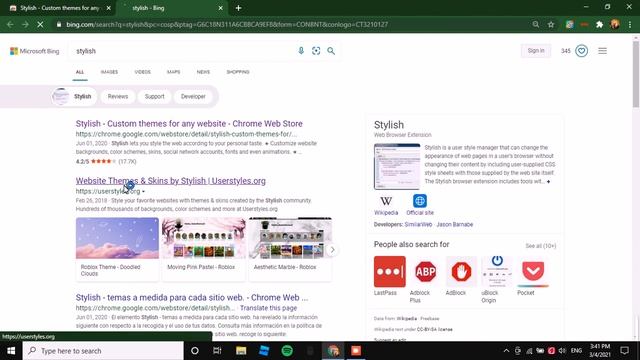
Task: Open Windows notification center
Action: pos(624,351)
